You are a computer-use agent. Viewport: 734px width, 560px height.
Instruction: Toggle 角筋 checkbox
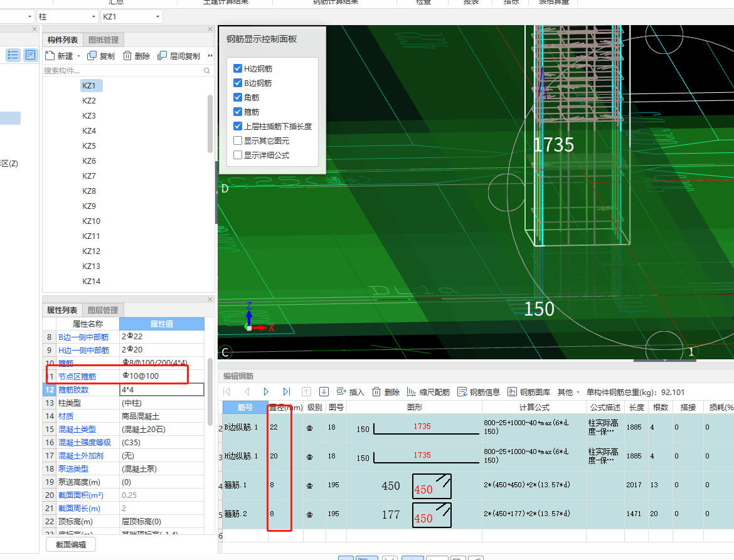click(x=238, y=97)
